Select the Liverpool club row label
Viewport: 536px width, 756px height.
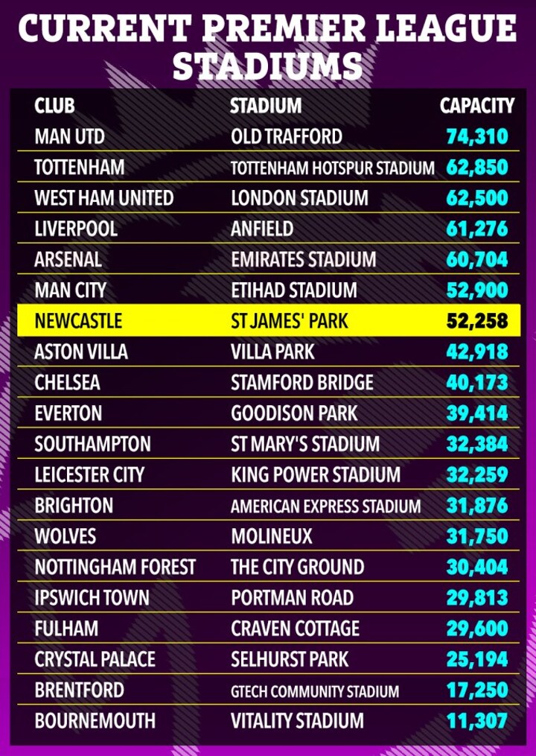pyautogui.click(x=76, y=229)
